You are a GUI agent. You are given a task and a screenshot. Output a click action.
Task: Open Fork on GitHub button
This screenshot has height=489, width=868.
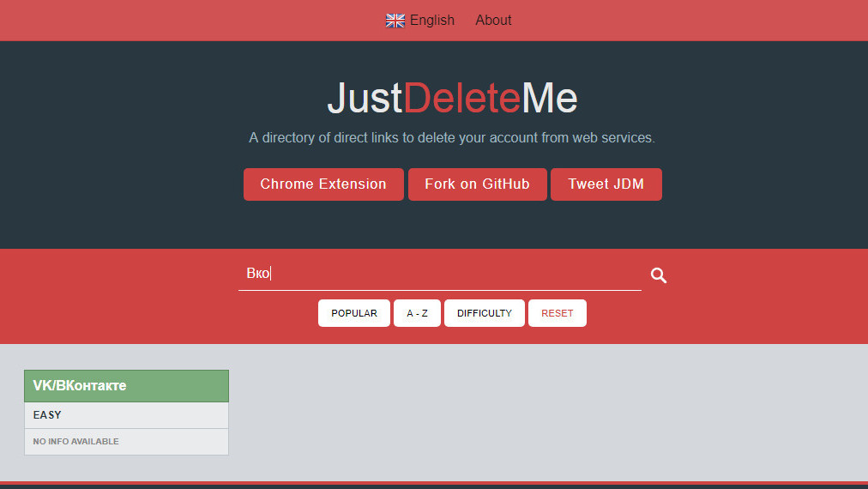point(477,184)
